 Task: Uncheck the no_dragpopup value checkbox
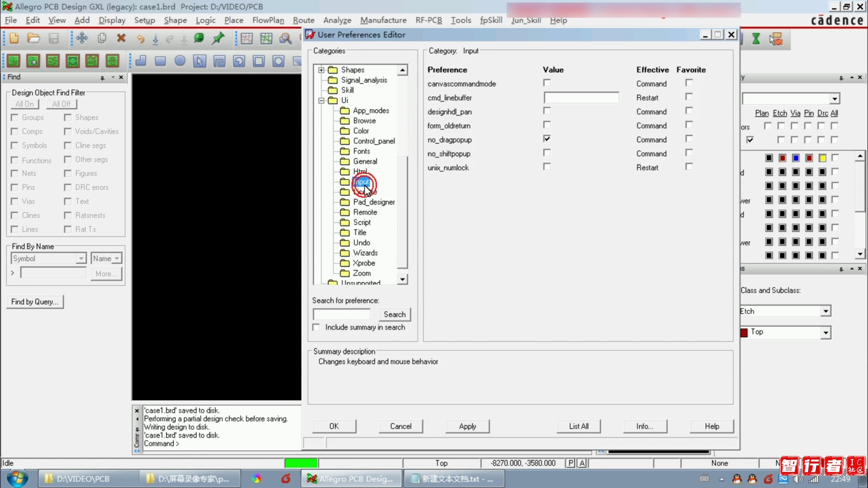click(547, 139)
